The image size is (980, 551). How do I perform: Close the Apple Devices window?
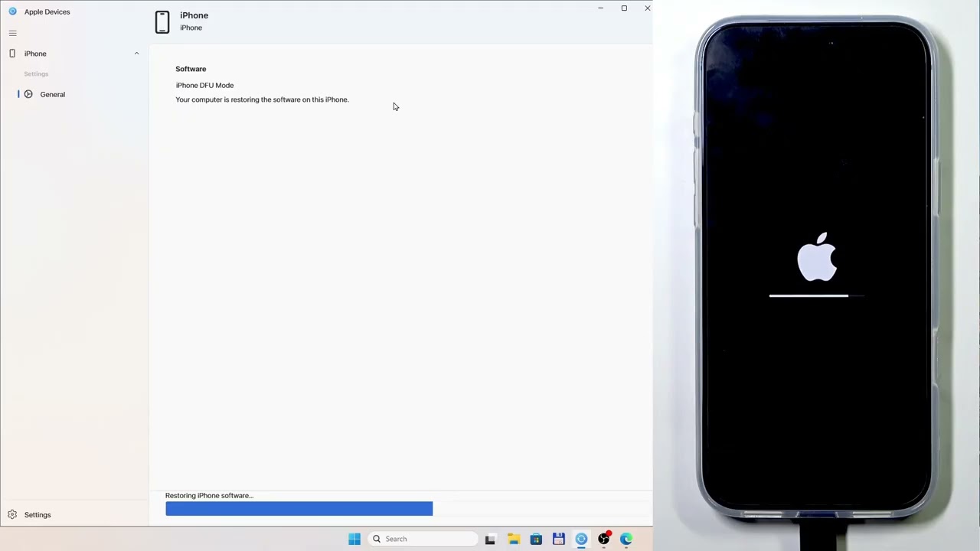click(647, 8)
